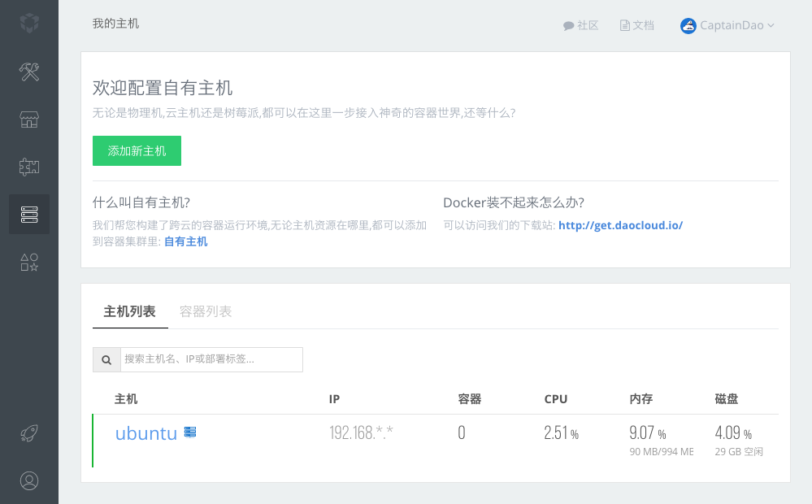Screen dimensions: 812x504
Task: Click the CaptainDao avatar image
Action: [688, 25]
